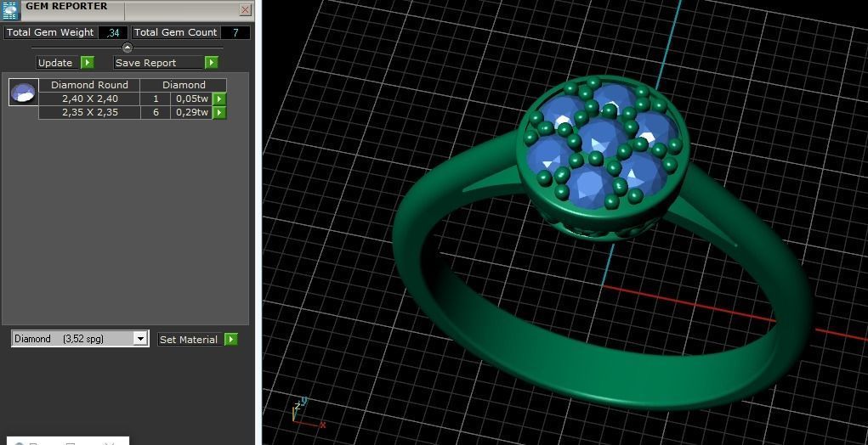Click the 'Total Gem Weight' label
The width and height of the screenshot is (868, 445).
click(50, 32)
